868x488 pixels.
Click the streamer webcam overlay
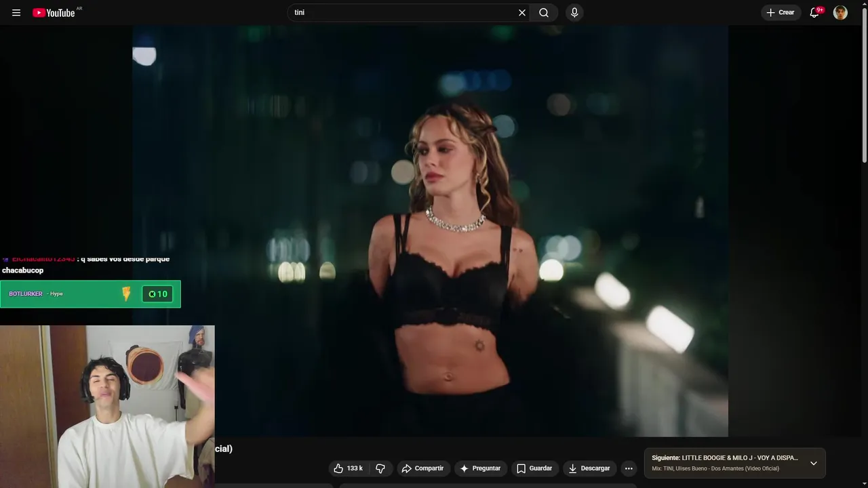107,407
